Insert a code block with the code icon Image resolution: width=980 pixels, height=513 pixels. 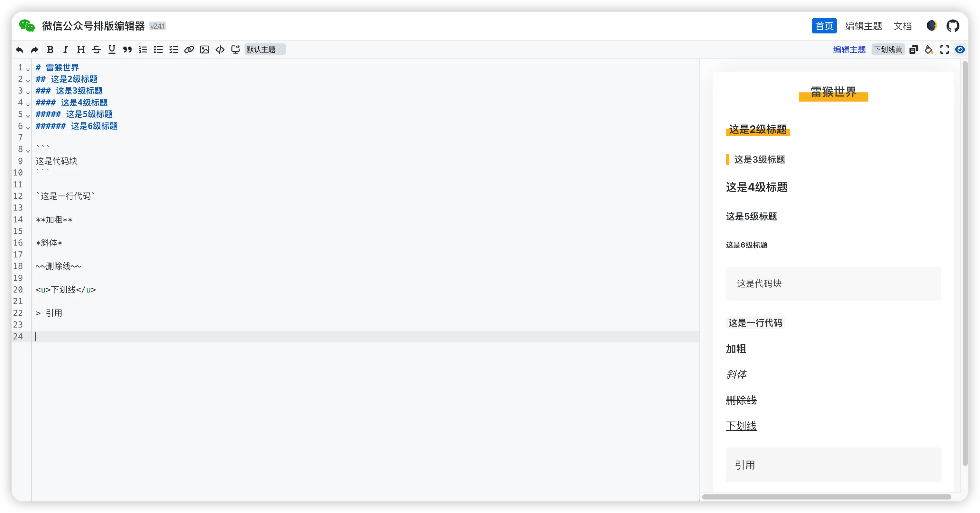click(x=220, y=50)
